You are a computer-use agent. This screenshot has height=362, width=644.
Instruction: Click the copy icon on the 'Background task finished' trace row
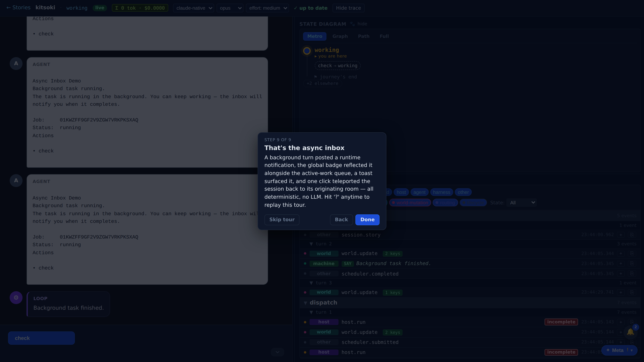pyautogui.click(x=632, y=264)
